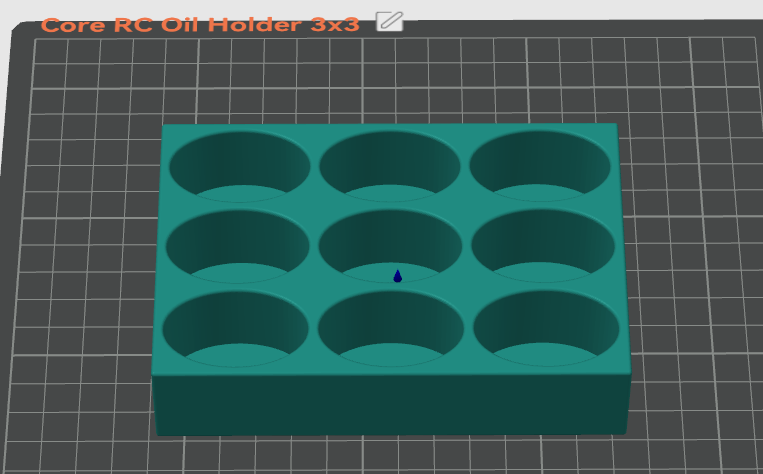Image resolution: width=763 pixels, height=474 pixels.
Task: Select the top-right hole of the holder
Action: (540, 165)
